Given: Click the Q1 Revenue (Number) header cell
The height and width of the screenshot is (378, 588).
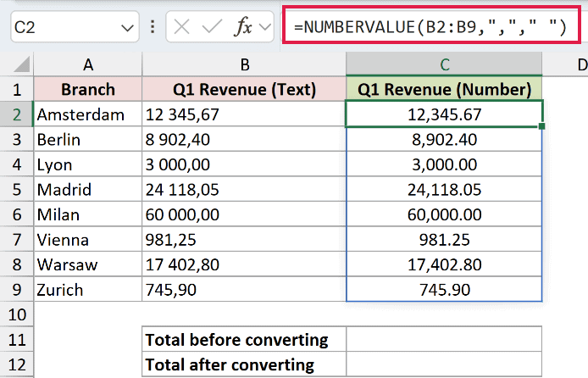Looking at the screenshot, I should [444, 89].
